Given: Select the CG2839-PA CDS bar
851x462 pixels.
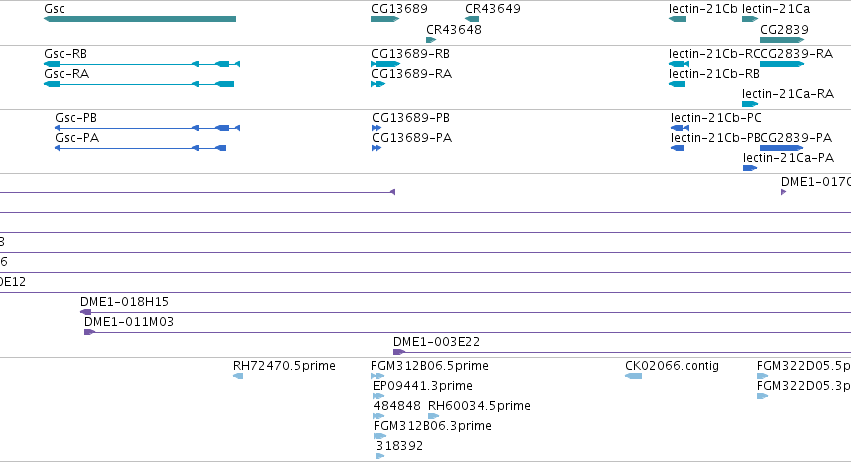Looking at the screenshot, I should 782,148.
